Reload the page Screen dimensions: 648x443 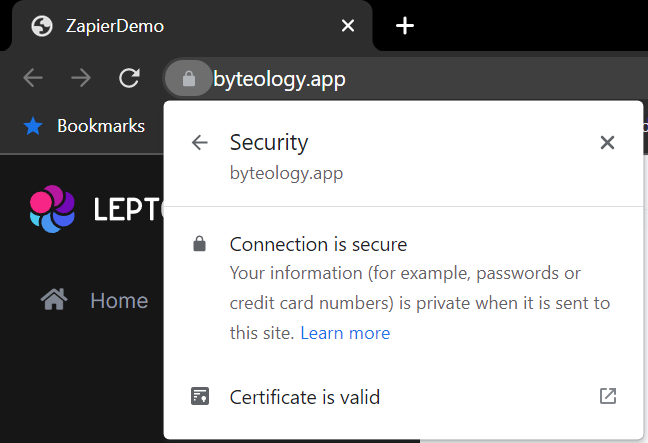[x=129, y=78]
